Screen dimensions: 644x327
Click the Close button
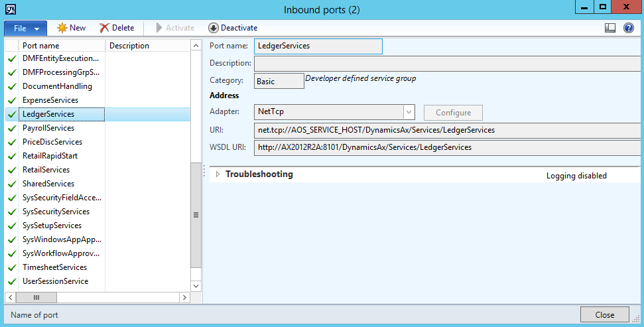click(604, 315)
